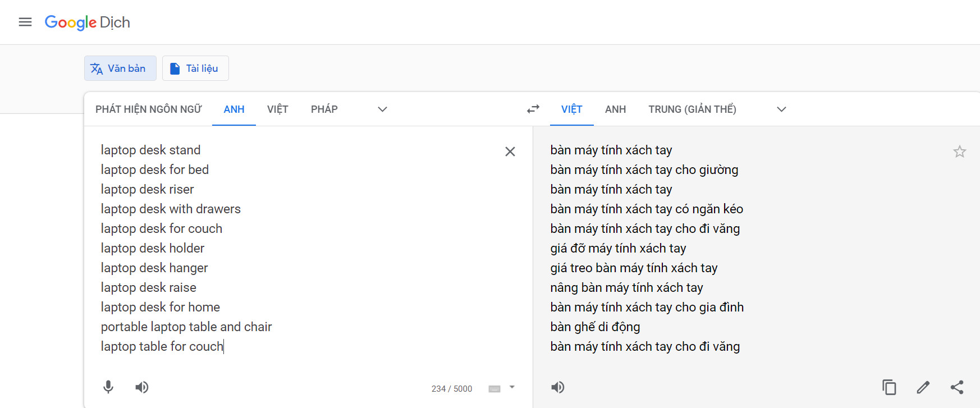Share the translation
The height and width of the screenshot is (408, 980).
tap(957, 387)
